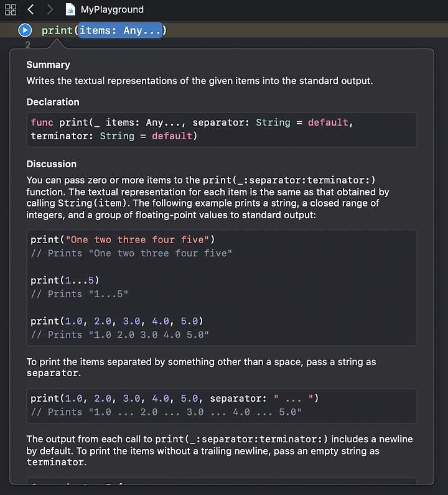
Task: Open the related items grid menu
Action: tap(11, 9)
